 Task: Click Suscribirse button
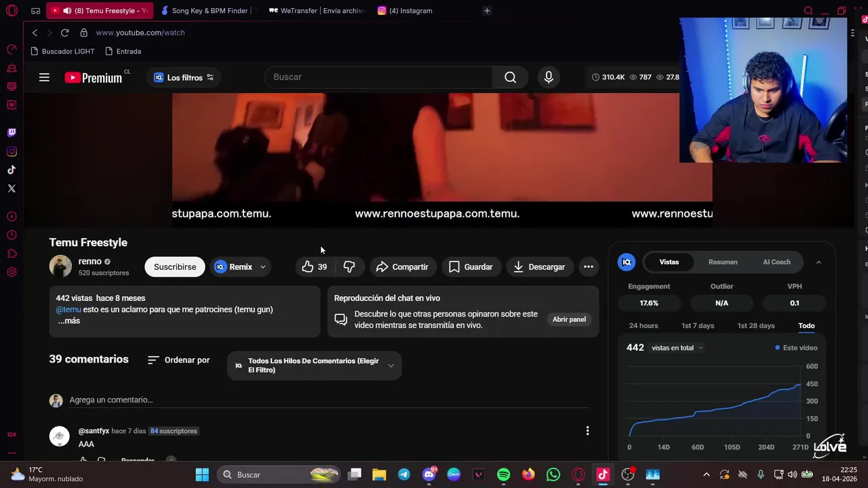coord(175,267)
